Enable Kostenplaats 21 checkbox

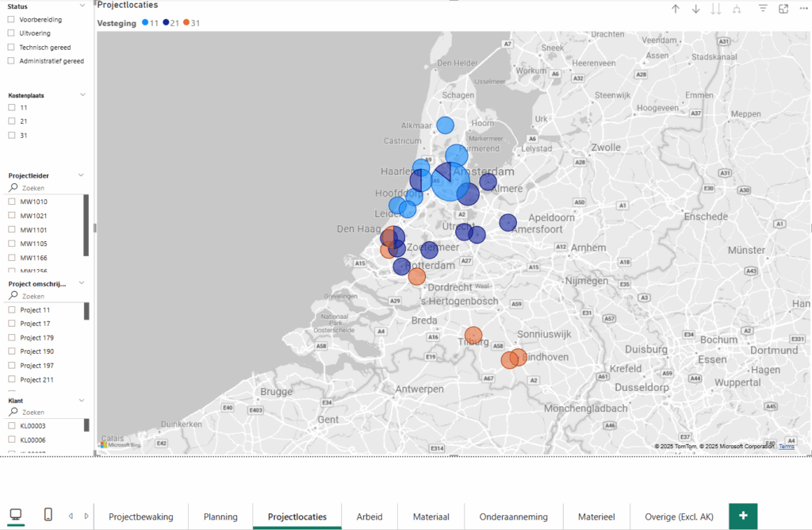(11, 121)
